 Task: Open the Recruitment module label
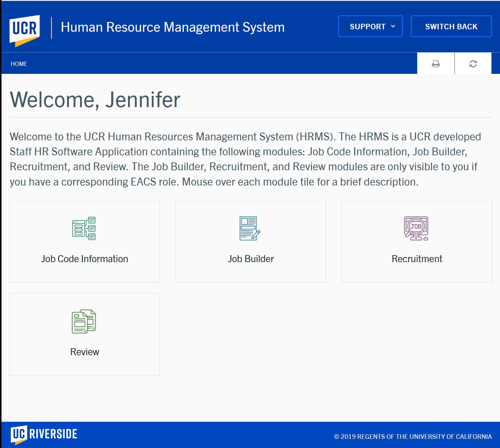417,259
